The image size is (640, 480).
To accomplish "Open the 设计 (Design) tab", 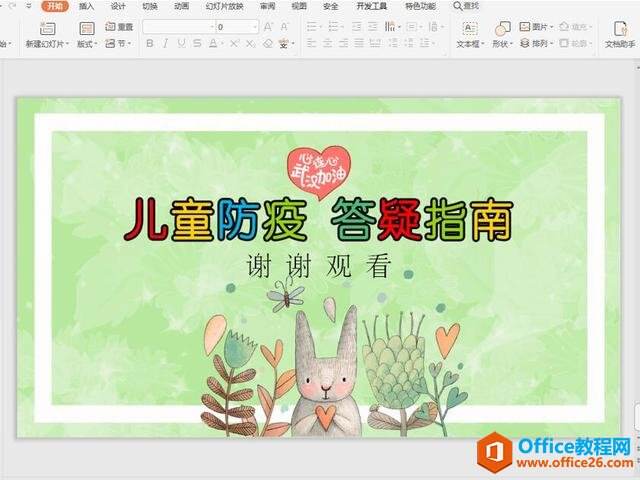I will tap(118, 6).
